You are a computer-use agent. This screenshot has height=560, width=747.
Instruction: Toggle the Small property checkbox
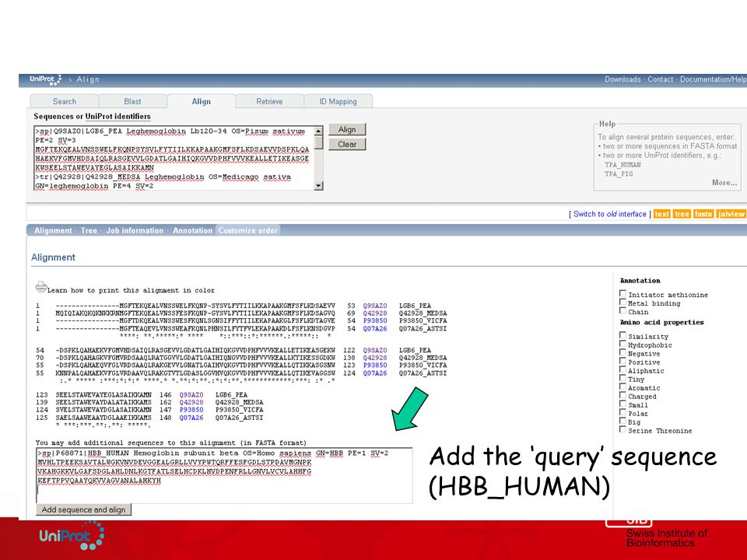coord(622,404)
